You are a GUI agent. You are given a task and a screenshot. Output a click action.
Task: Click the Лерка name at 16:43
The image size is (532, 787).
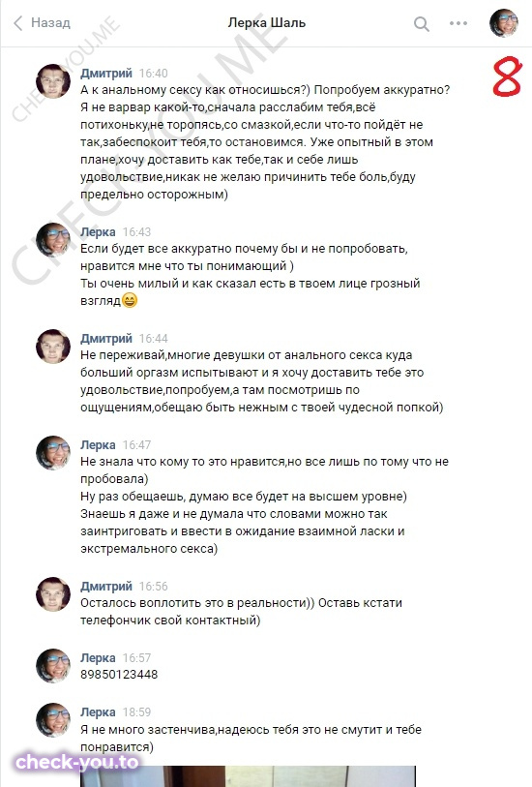click(x=98, y=232)
